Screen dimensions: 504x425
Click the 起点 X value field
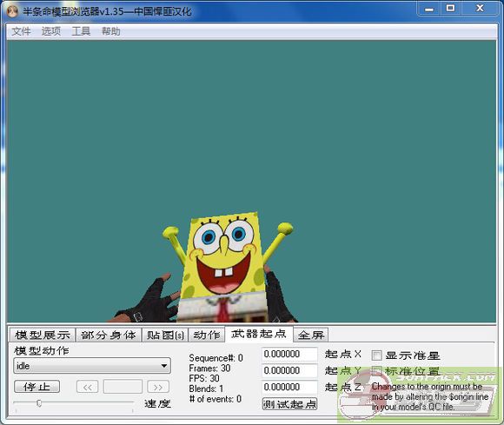(289, 354)
